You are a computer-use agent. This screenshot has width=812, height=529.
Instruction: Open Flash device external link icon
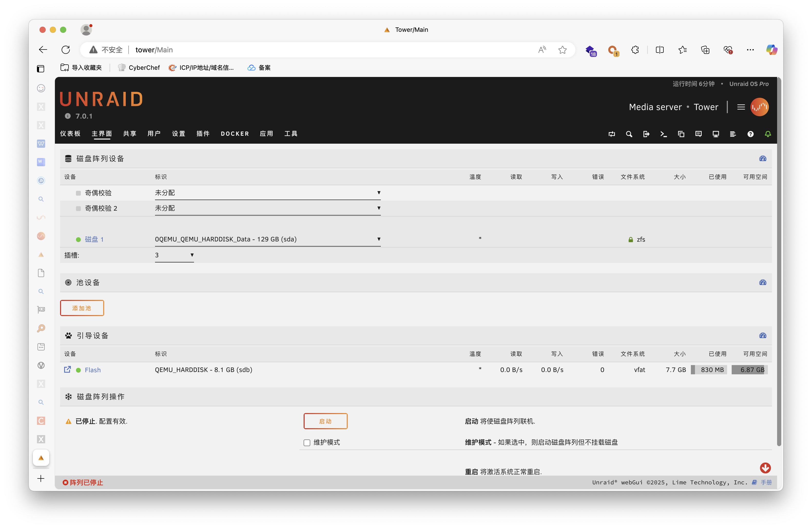(x=67, y=369)
